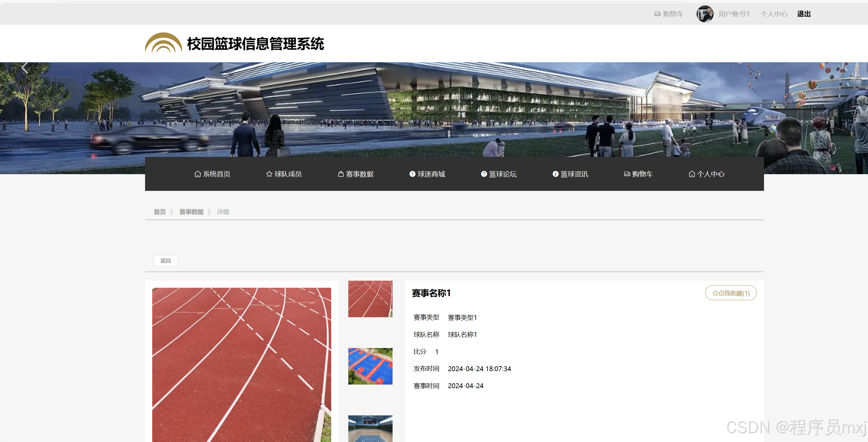Click the star inside the 点我收藏 button

[x=715, y=293]
